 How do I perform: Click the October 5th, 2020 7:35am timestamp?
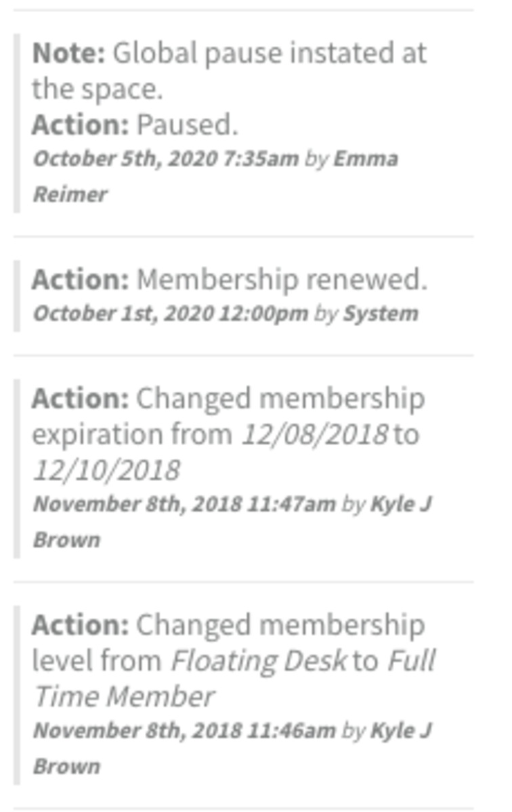[x=166, y=158]
